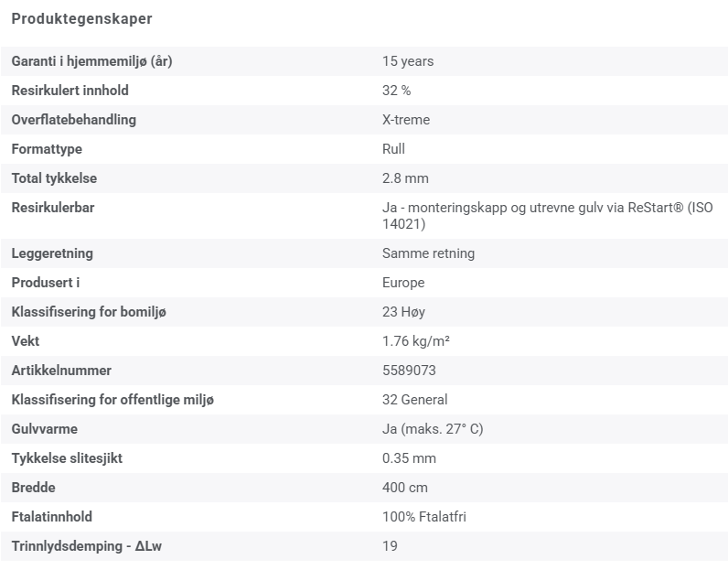Select the '32 General' classification value
Viewport: 728px width, 570px height.
[414, 400]
